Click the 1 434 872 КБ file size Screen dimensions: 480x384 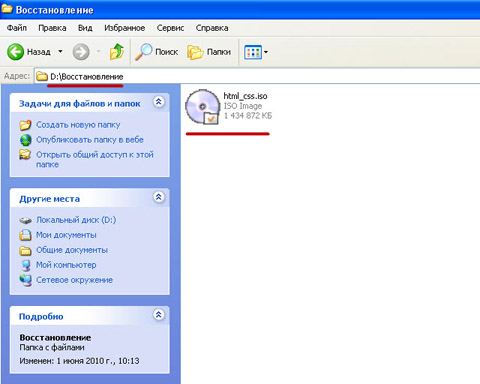click(248, 116)
